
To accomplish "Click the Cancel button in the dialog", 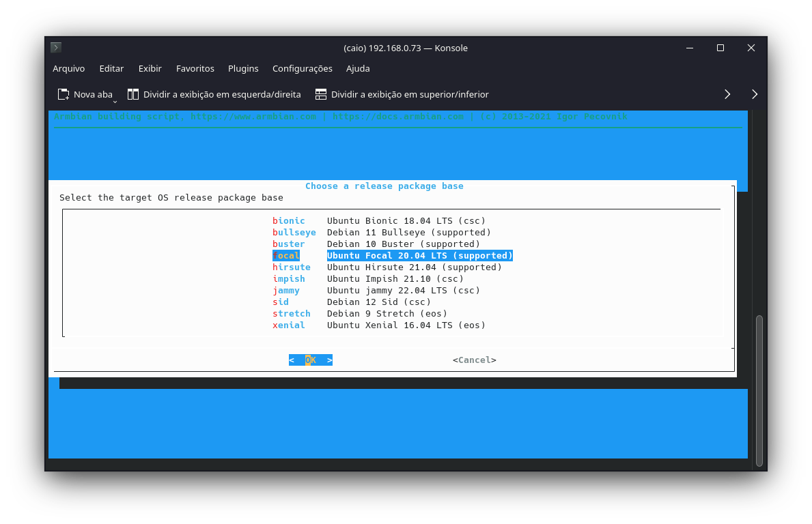I will click(x=475, y=360).
